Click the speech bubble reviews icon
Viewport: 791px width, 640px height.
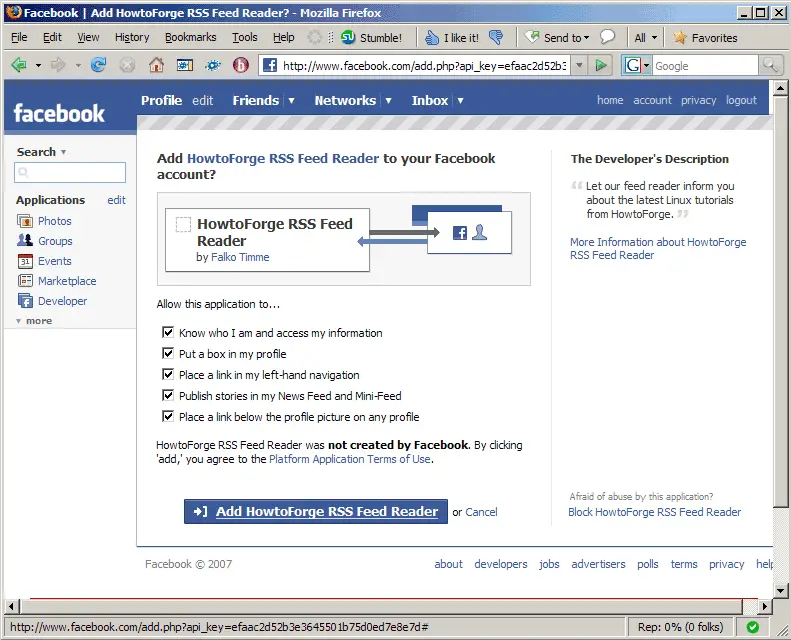[x=607, y=37]
